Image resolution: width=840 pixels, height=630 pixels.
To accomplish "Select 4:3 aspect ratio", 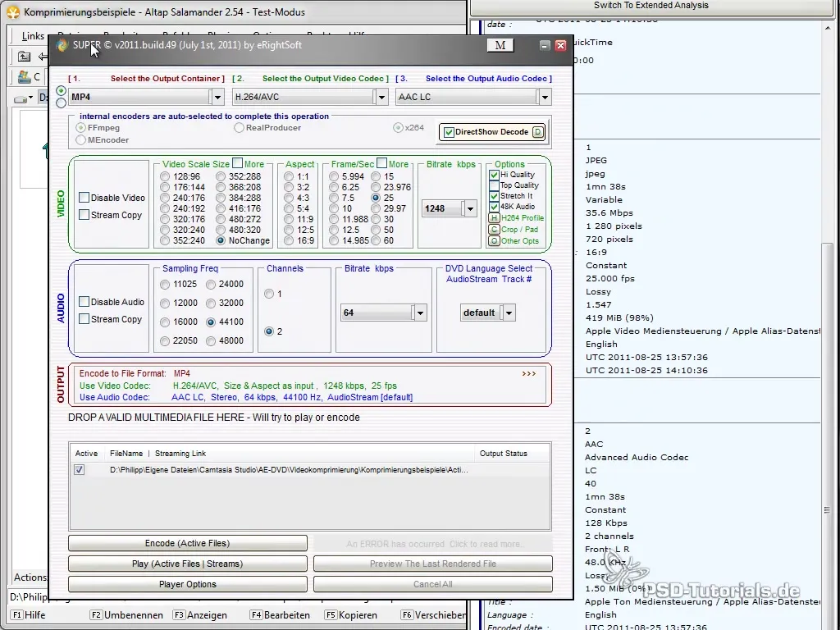I will 289,198.
